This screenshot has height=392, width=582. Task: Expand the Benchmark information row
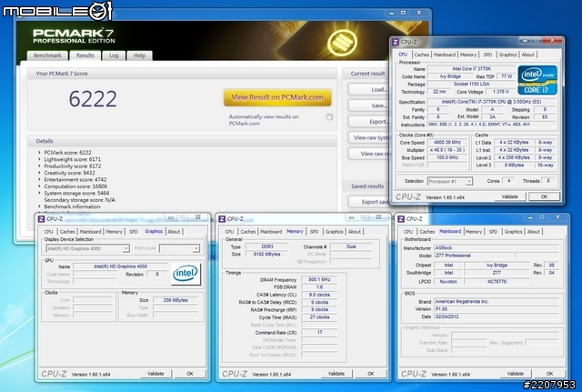[39, 206]
